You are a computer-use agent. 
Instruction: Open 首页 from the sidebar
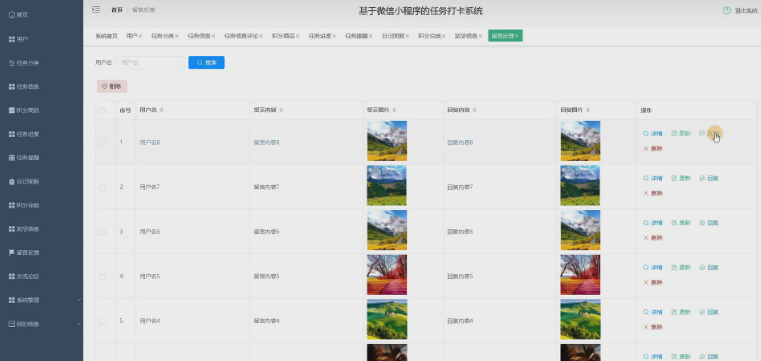point(18,15)
